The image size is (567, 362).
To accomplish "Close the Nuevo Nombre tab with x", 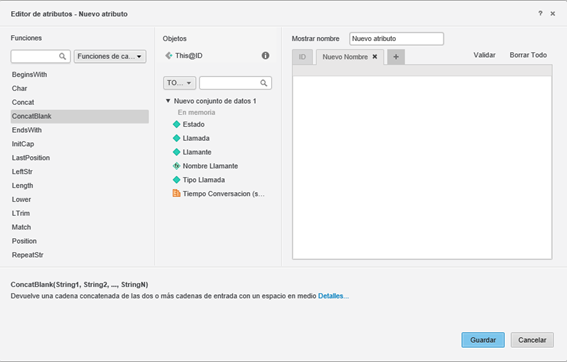I will click(375, 57).
